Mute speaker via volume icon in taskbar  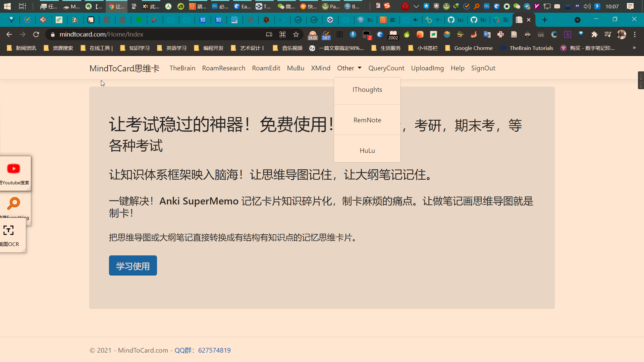point(587,6)
